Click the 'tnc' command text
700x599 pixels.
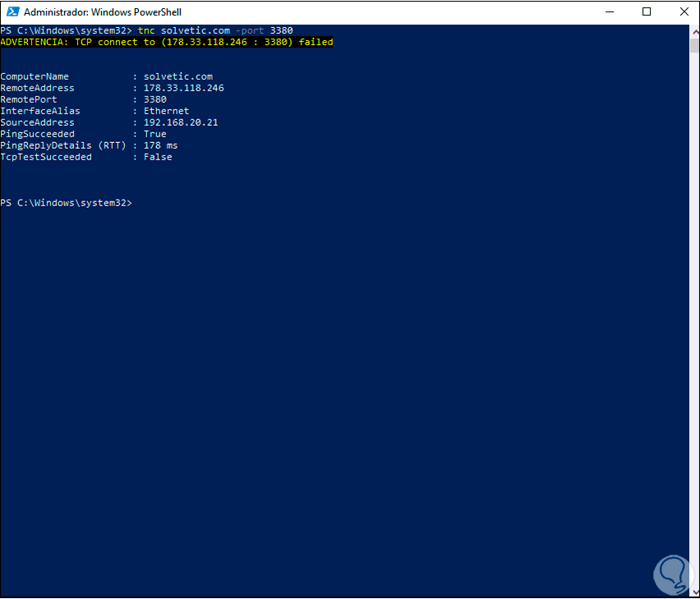[x=146, y=30]
